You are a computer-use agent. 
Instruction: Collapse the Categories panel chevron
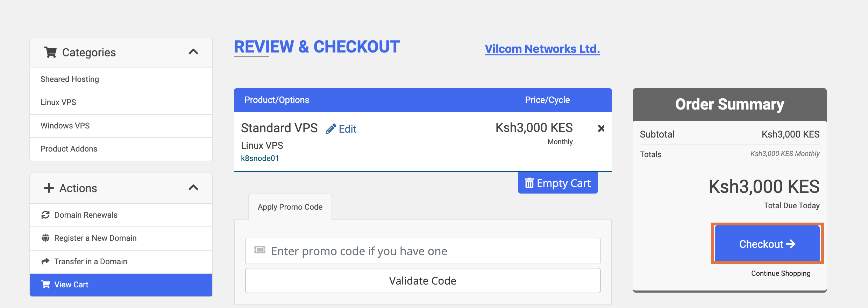pyautogui.click(x=193, y=52)
